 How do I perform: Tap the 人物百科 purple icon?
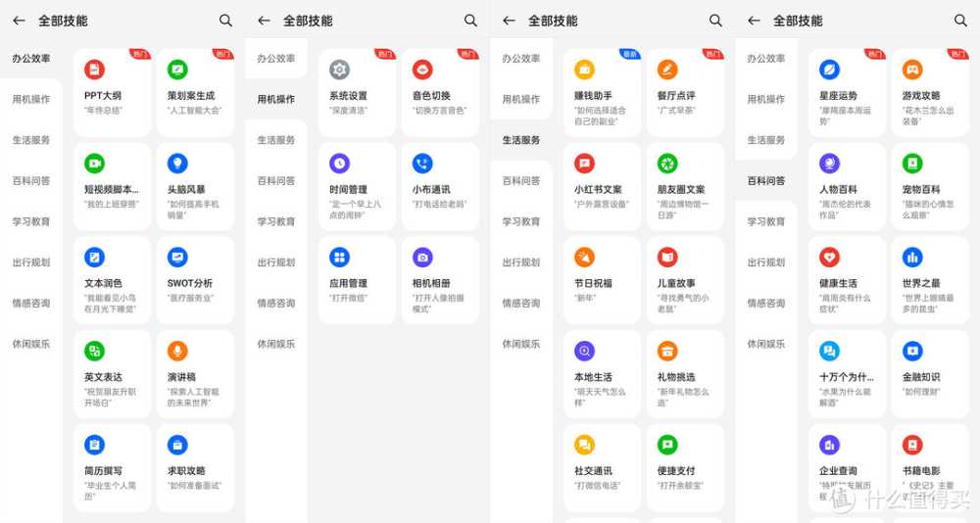(829, 164)
